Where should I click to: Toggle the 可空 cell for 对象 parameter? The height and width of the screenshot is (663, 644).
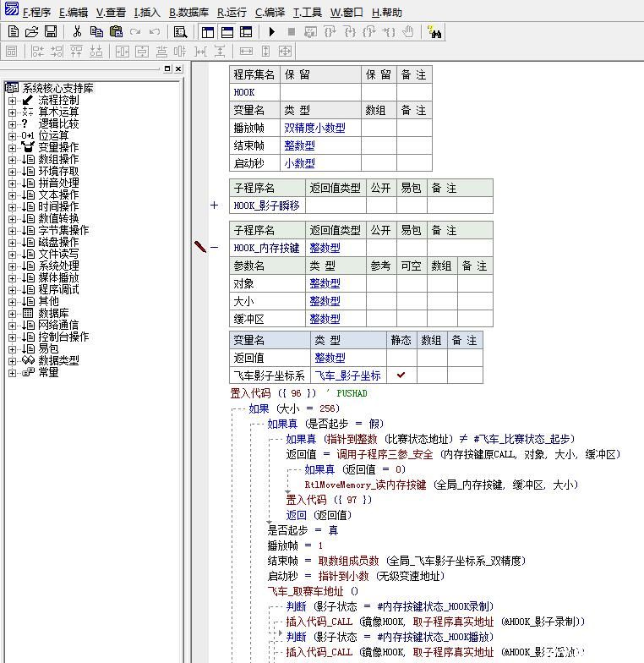412,283
